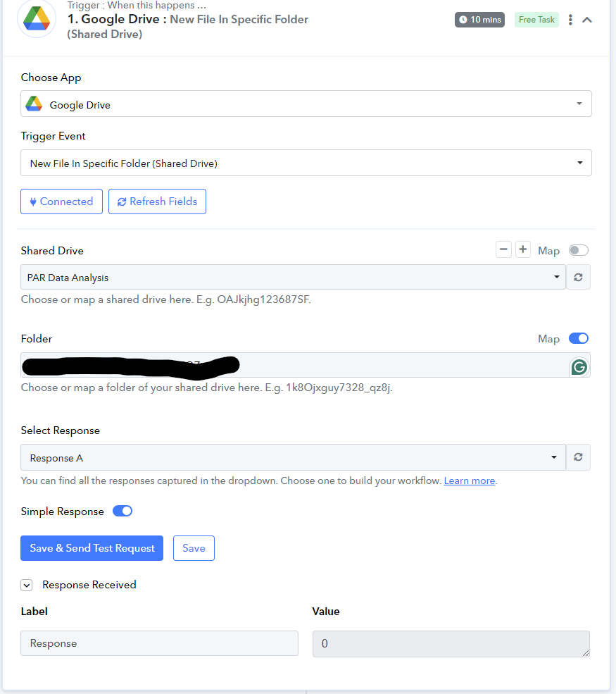Click the Google Drive logo in the trigger header

tap(37, 18)
